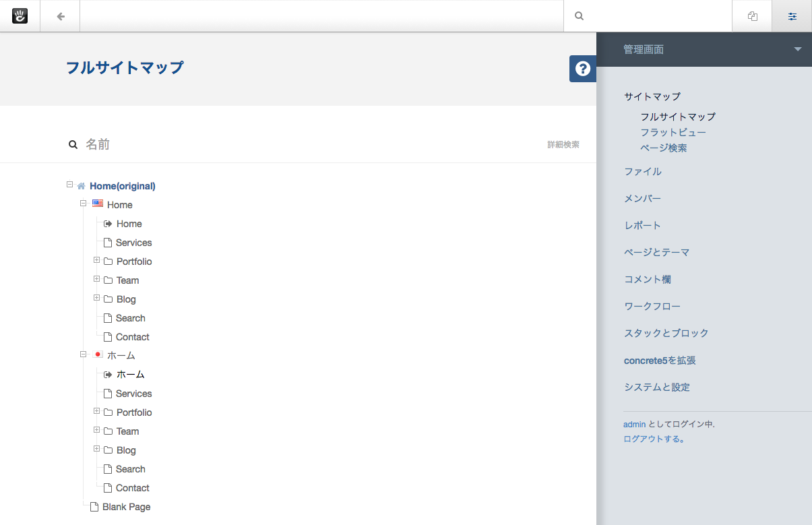Click Portfolio folder icon under English Home

108,261
